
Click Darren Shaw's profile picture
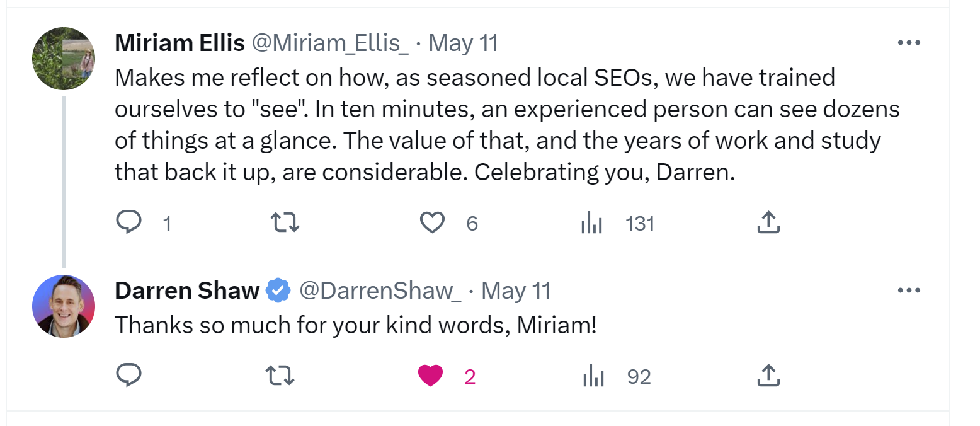click(63, 306)
